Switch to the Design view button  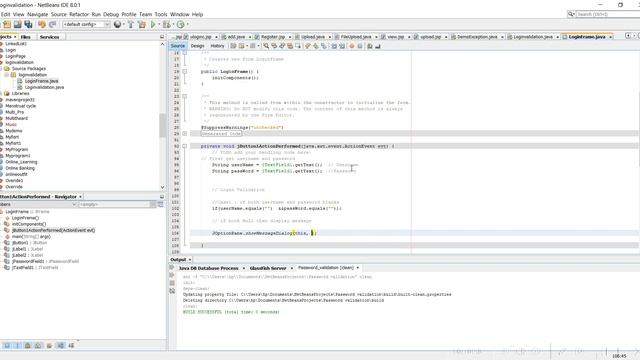(198, 46)
